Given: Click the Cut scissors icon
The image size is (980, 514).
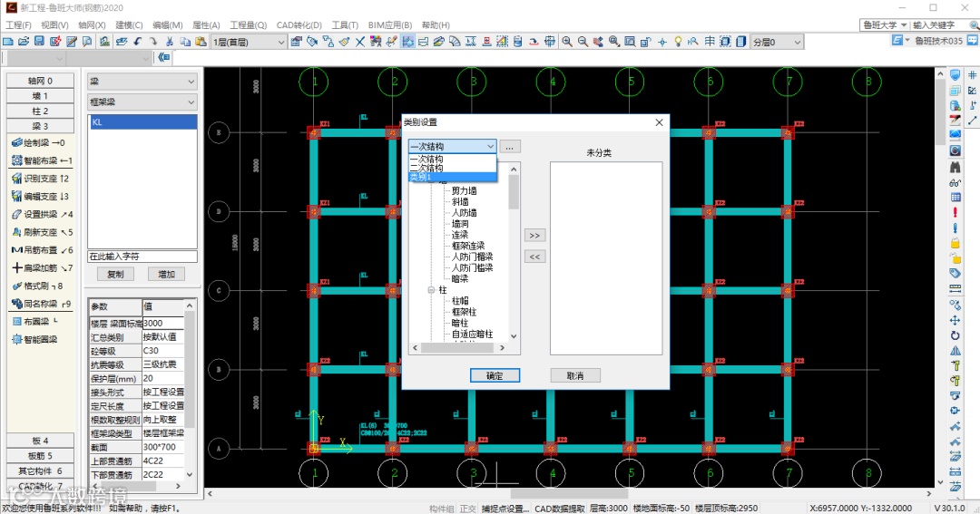Looking at the screenshot, I should (170, 42).
